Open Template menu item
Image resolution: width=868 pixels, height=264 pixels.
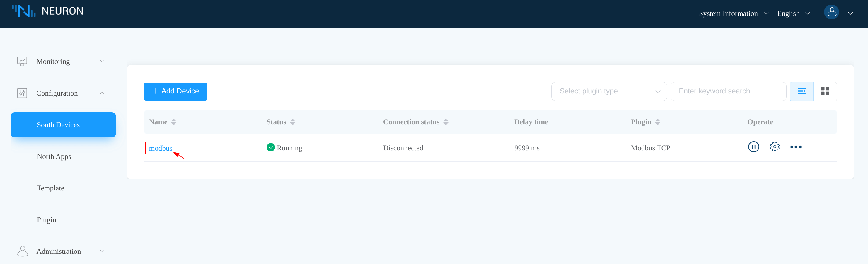click(51, 188)
